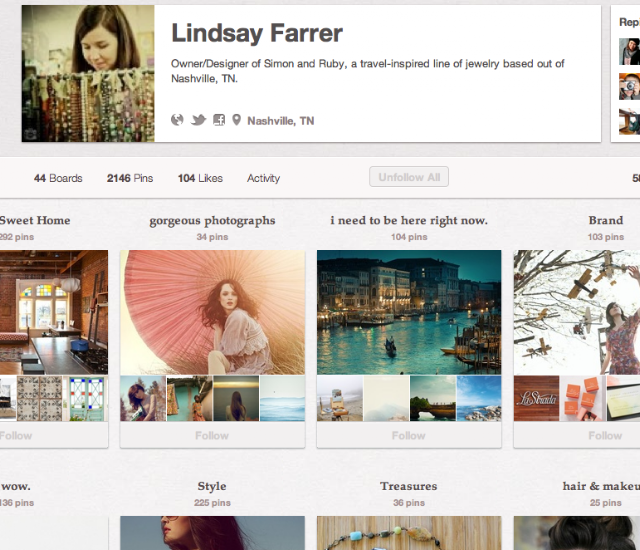
Task: Click the 34 pins count text
Action: coord(212,237)
